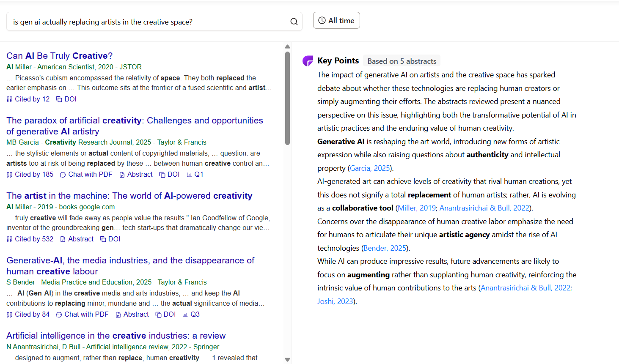Follow the Joshi, 2023 citation link
Screen dimensions: 619x364
(x=335, y=301)
